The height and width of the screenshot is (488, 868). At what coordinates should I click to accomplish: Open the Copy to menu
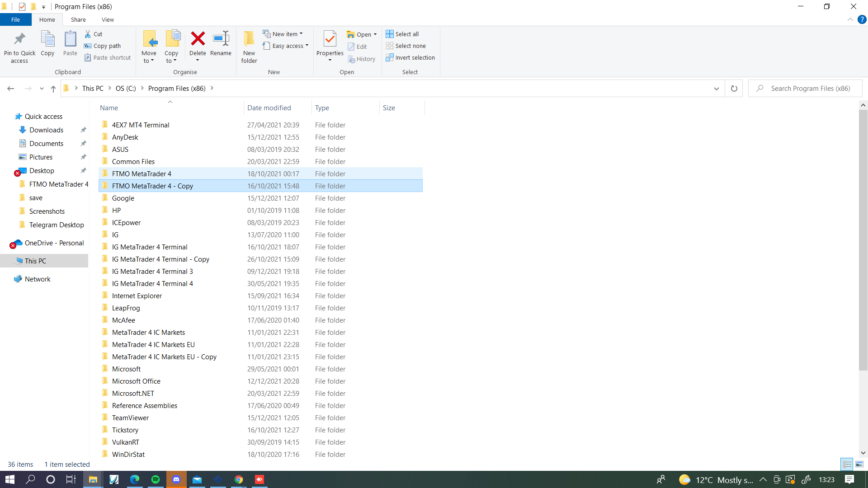[171, 47]
